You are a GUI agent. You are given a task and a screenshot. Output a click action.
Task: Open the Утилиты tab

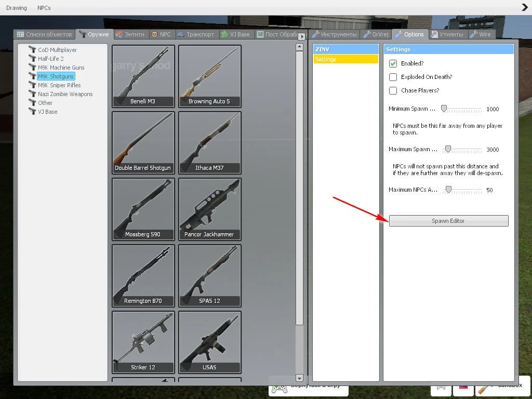click(447, 34)
